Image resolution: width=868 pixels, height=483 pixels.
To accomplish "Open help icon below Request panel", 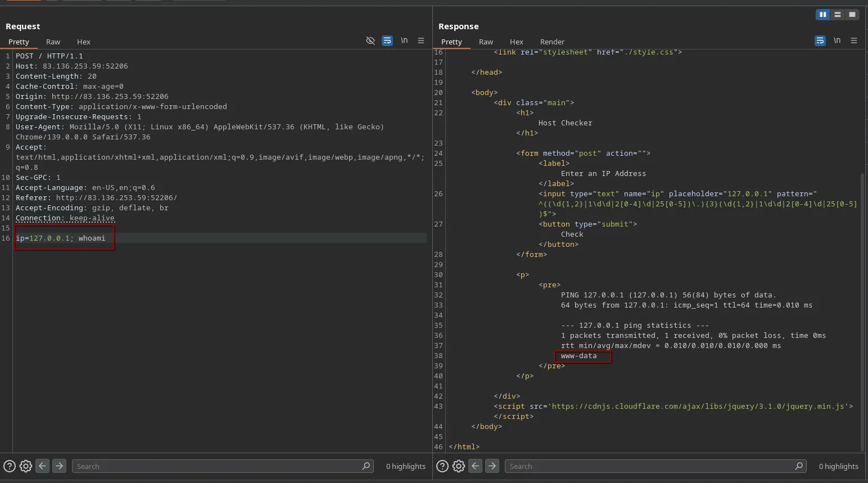I will coord(10,466).
